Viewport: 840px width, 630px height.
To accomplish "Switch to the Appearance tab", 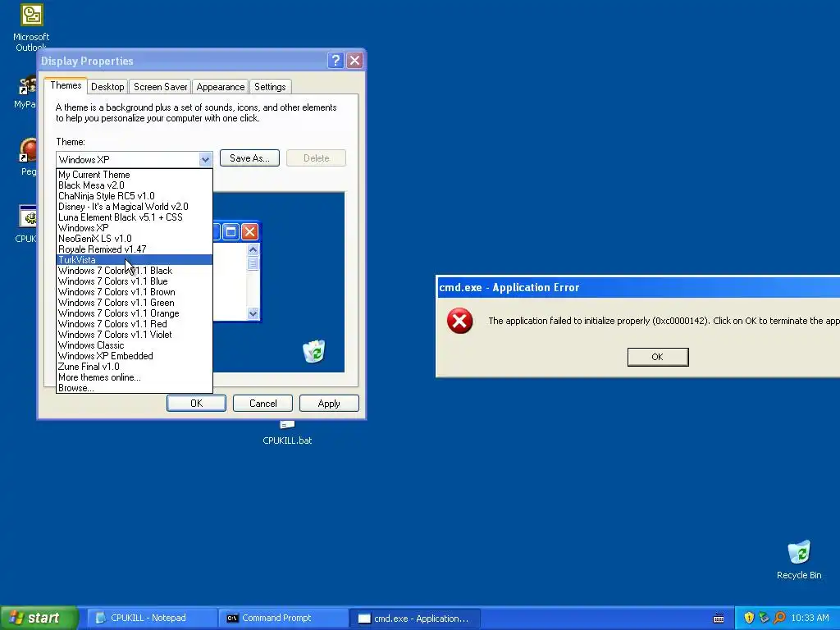I will 220,87.
